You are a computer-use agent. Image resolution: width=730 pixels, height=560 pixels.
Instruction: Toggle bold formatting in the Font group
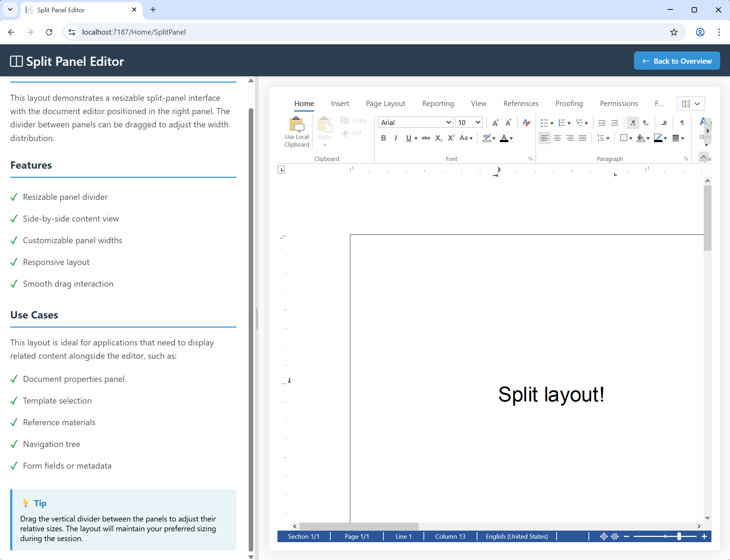[384, 138]
